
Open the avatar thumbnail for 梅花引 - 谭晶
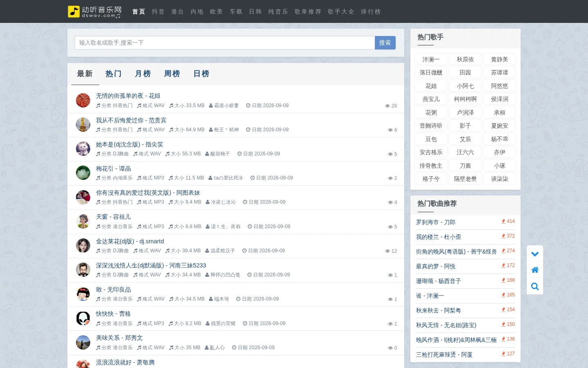(x=83, y=173)
